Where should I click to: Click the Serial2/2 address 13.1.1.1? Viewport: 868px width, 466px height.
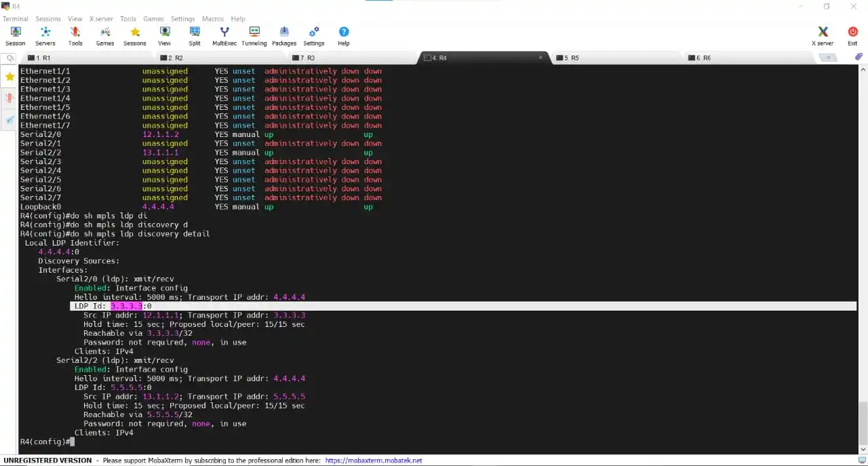(x=160, y=153)
